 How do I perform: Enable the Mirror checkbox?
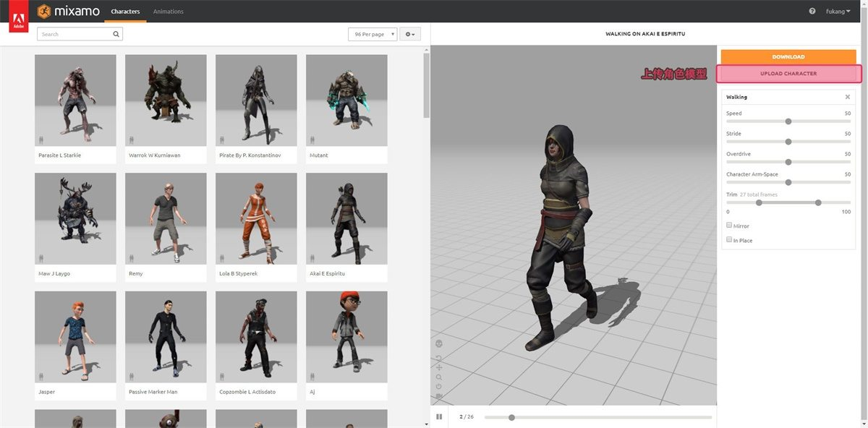coord(729,225)
